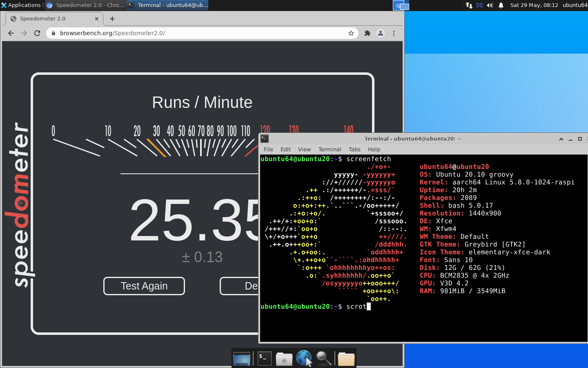588x368 pixels.
Task: Open the terminal Tabs menu
Action: pos(354,149)
